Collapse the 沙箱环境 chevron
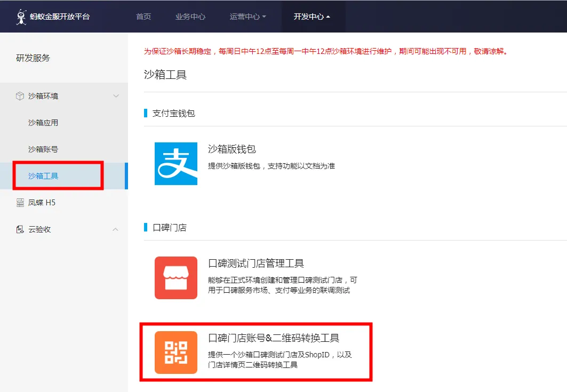567x392 pixels. tap(116, 96)
